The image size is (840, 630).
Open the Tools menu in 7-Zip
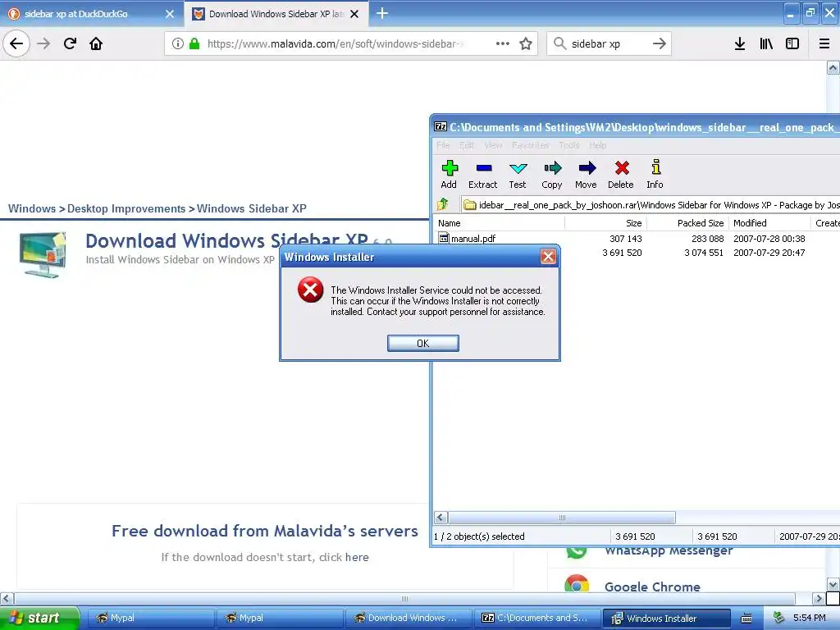tap(569, 145)
